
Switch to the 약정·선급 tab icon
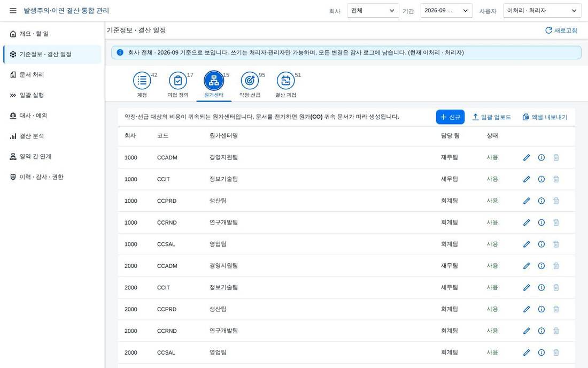[250, 80]
